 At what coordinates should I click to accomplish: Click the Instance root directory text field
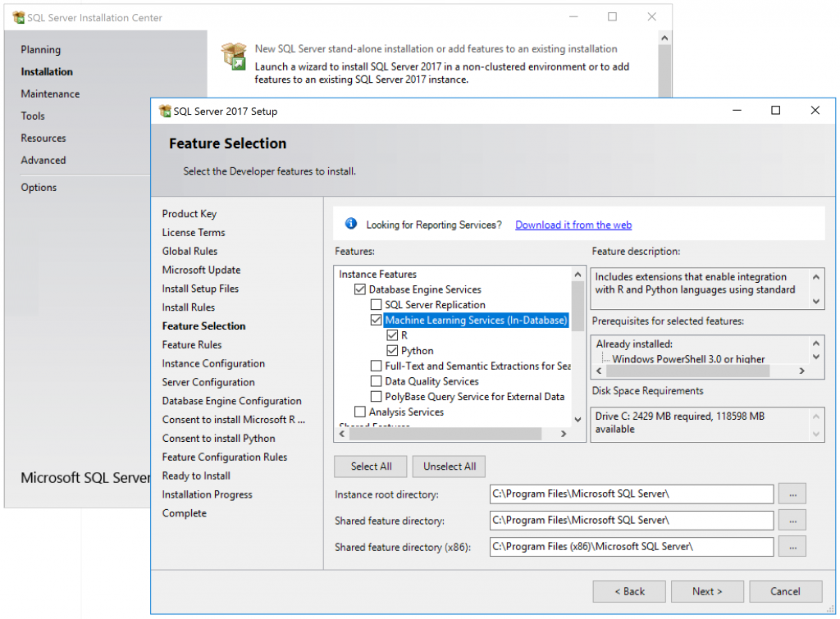pyautogui.click(x=632, y=494)
